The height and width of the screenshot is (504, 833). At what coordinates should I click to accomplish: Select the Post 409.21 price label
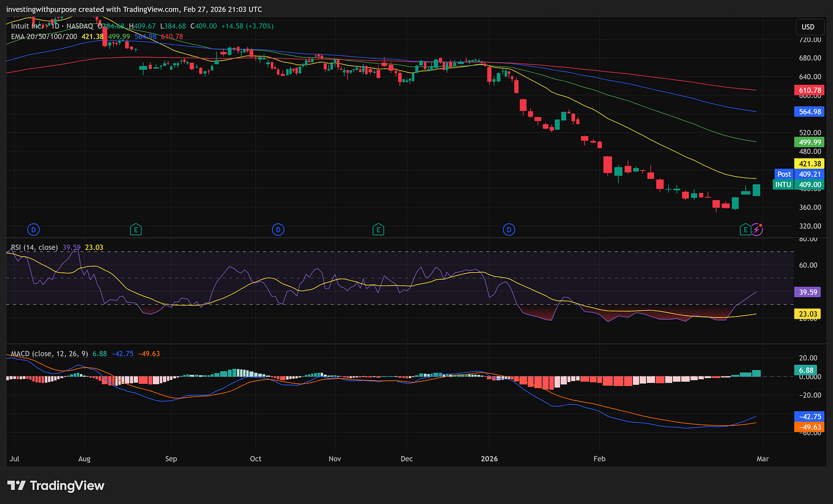(799, 174)
